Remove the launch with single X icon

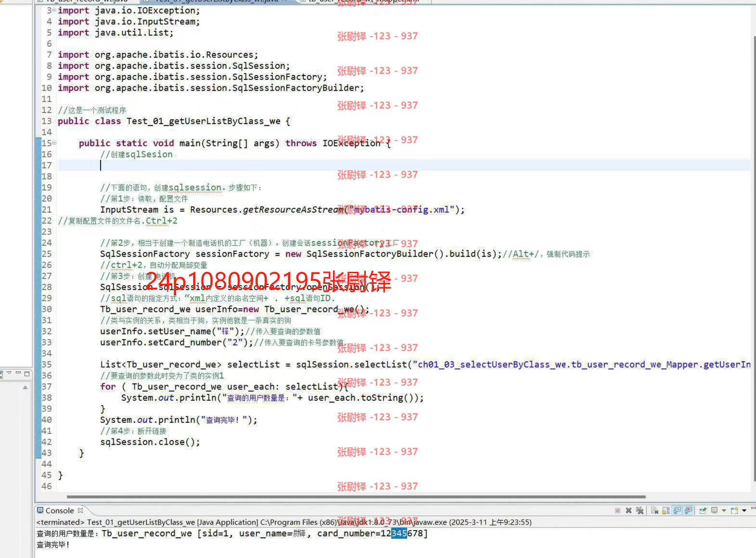pyautogui.click(x=628, y=510)
